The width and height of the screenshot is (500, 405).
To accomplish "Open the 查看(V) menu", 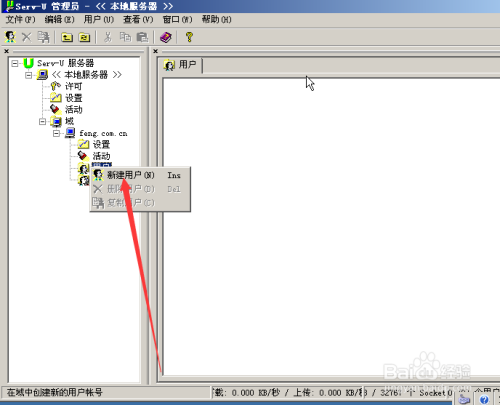I will (x=138, y=19).
